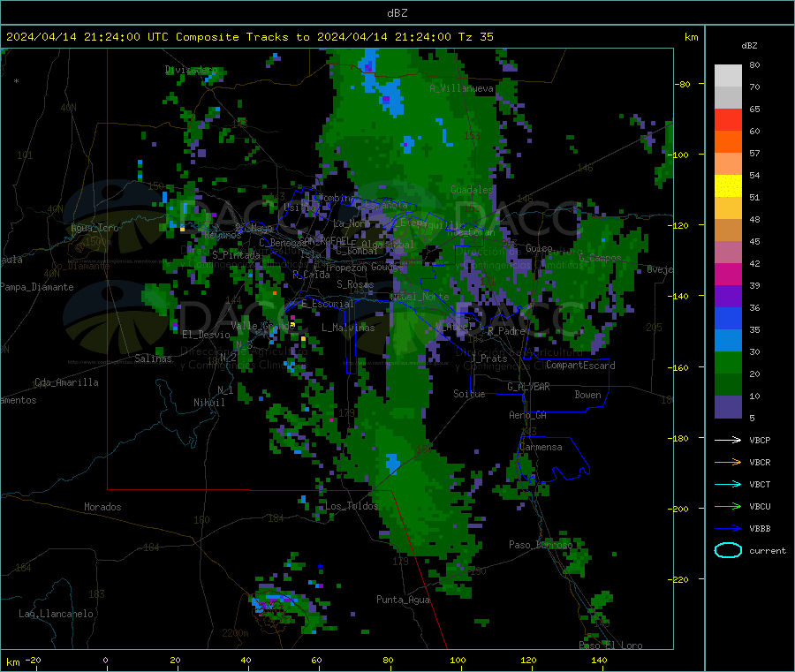Click the 'Guadales' map label
795x672 pixels.
click(472, 190)
